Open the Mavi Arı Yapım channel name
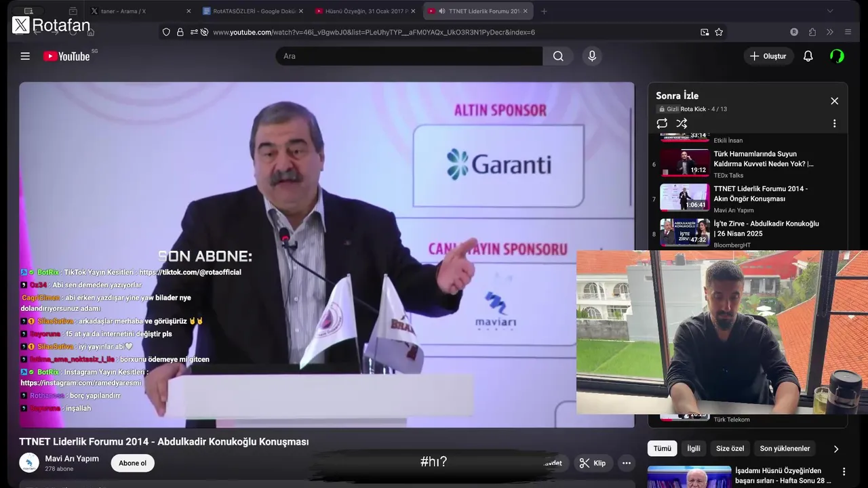 (72, 459)
